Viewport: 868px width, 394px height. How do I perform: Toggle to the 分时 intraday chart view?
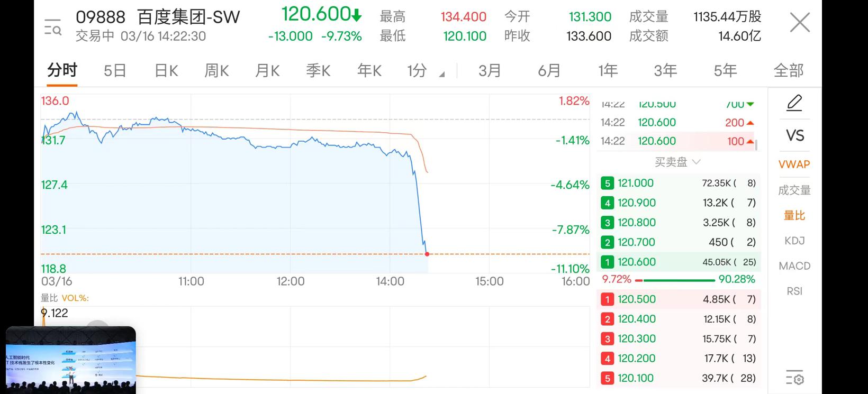(x=62, y=70)
